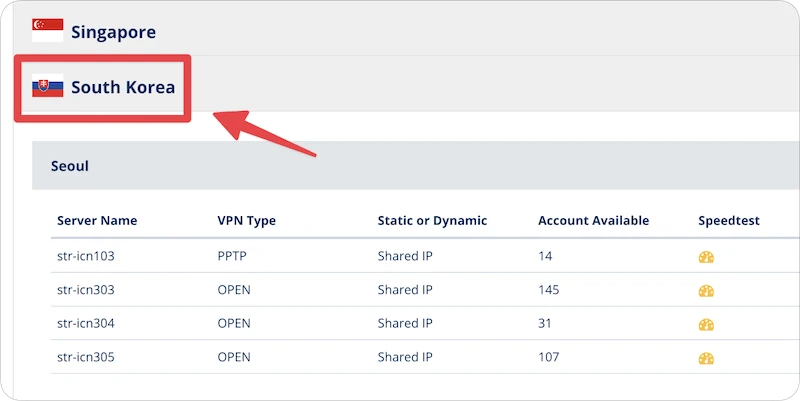The width and height of the screenshot is (800, 401).
Task: Click PPTP type in first row
Action: (x=232, y=256)
